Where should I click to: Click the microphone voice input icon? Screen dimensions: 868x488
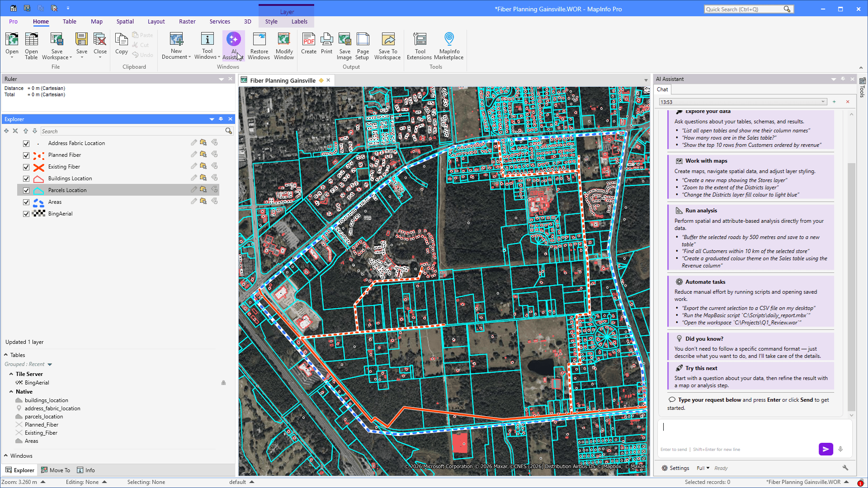[x=840, y=449]
